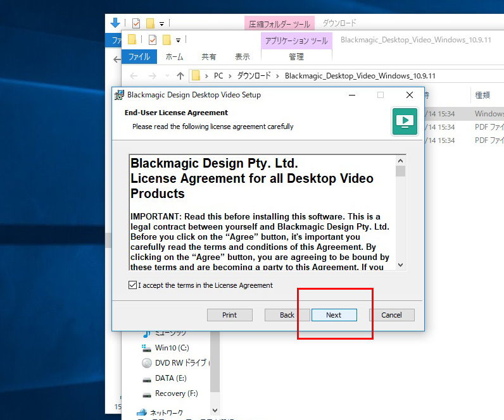Click folder icon in address bar
The height and width of the screenshot is (420, 504).
pyautogui.click(x=196, y=75)
